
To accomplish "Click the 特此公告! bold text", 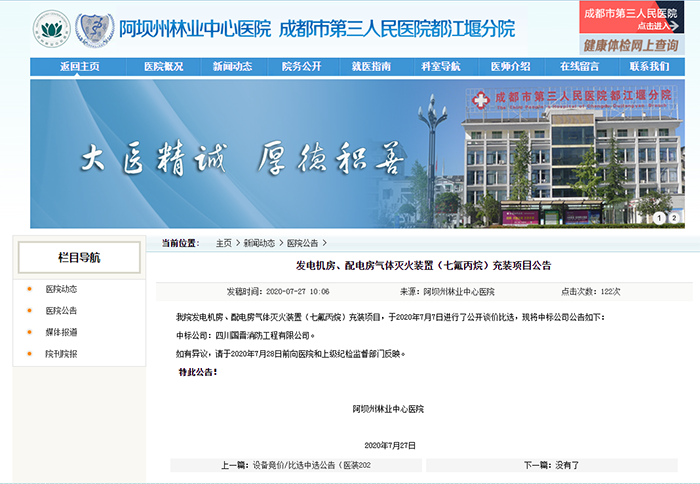I will tap(198, 372).
